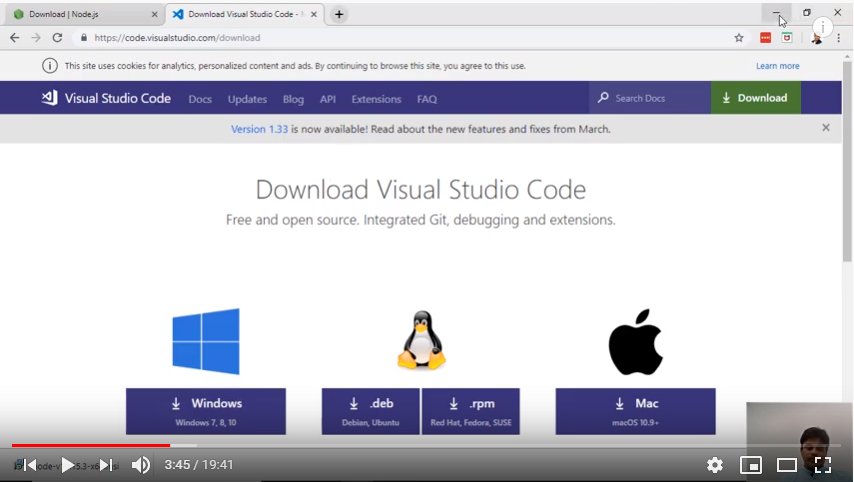Open the Version 1.33 link

pyautogui.click(x=259, y=129)
